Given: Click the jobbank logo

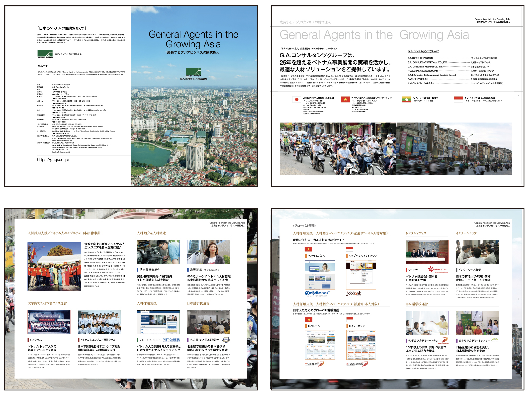Looking at the screenshot, I should tap(354, 293).
